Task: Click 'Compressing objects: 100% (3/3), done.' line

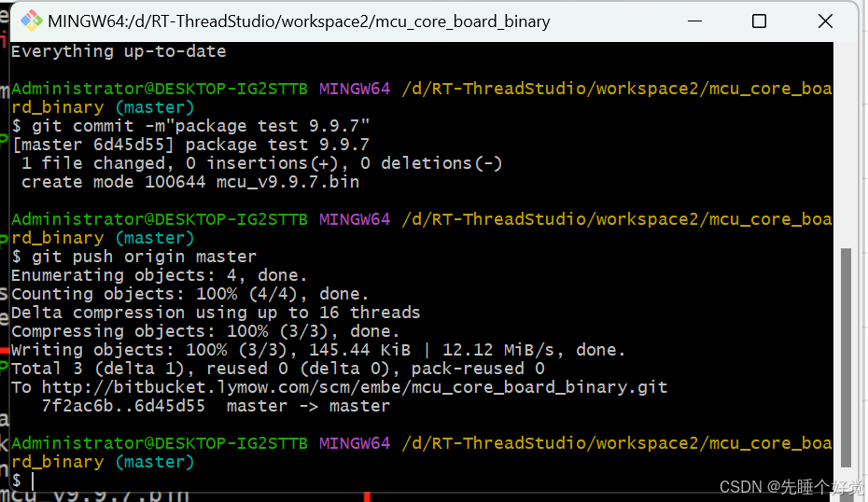Action: [x=205, y=331]
